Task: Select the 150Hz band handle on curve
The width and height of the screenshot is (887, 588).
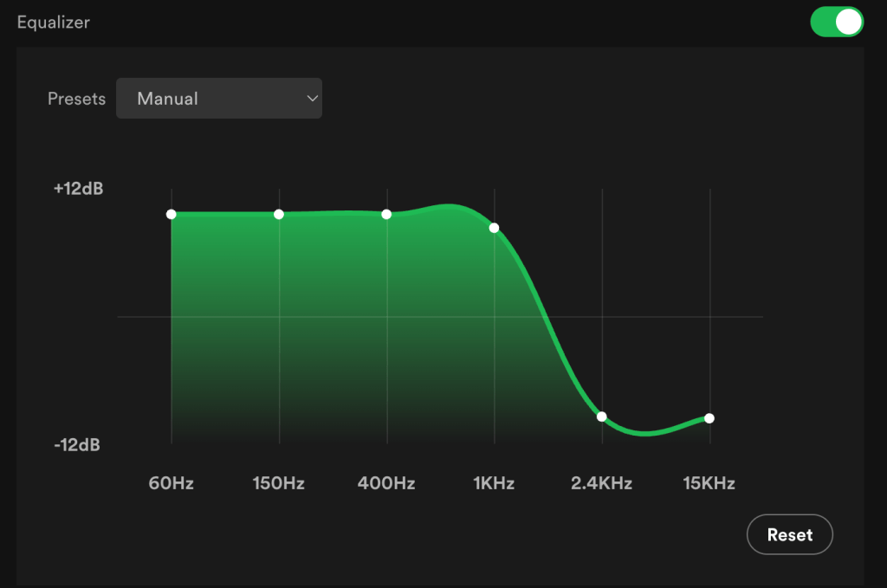Action: (279, 214)
